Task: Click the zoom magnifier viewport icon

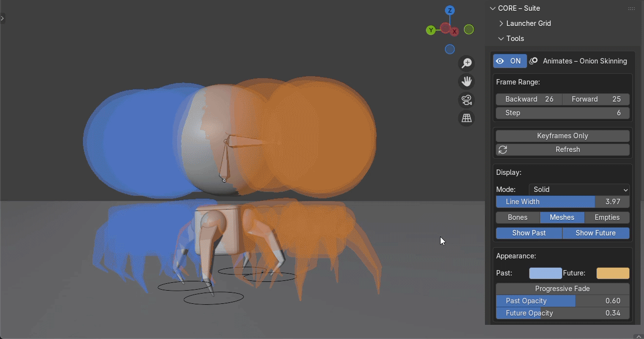Action: pos(467,63)
